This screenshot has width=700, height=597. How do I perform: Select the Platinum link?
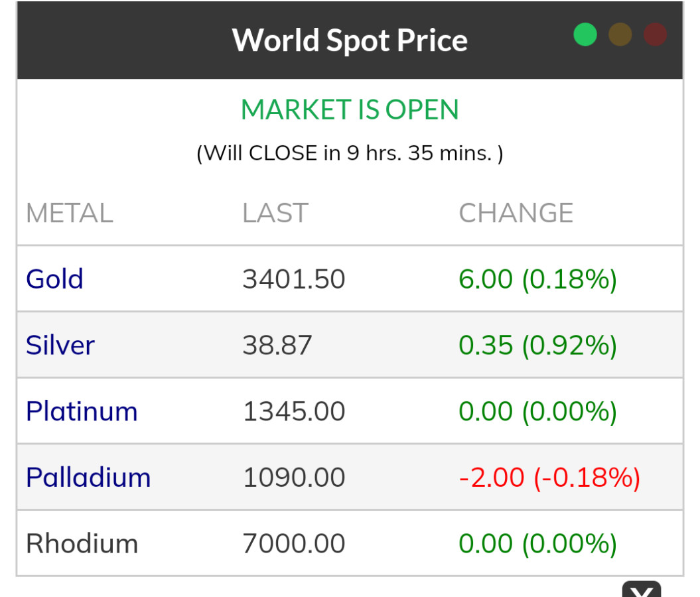(x=82, y=411)
